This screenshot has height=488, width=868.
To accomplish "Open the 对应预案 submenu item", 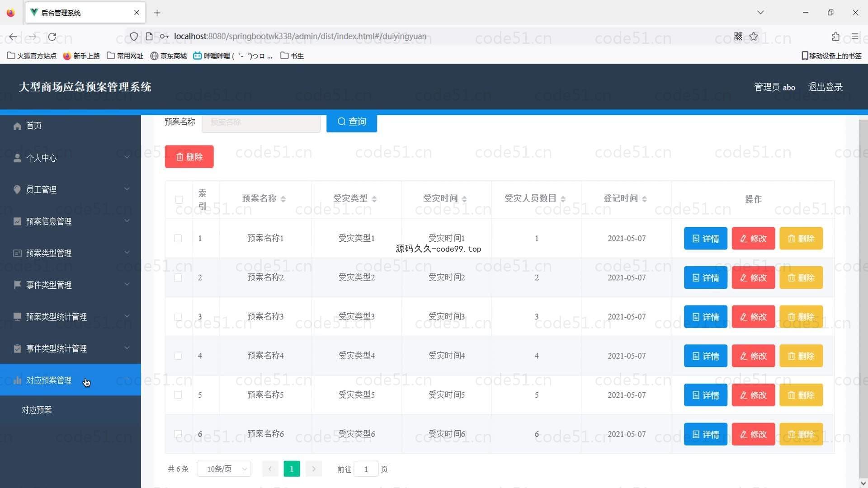I will pos(37,410).
